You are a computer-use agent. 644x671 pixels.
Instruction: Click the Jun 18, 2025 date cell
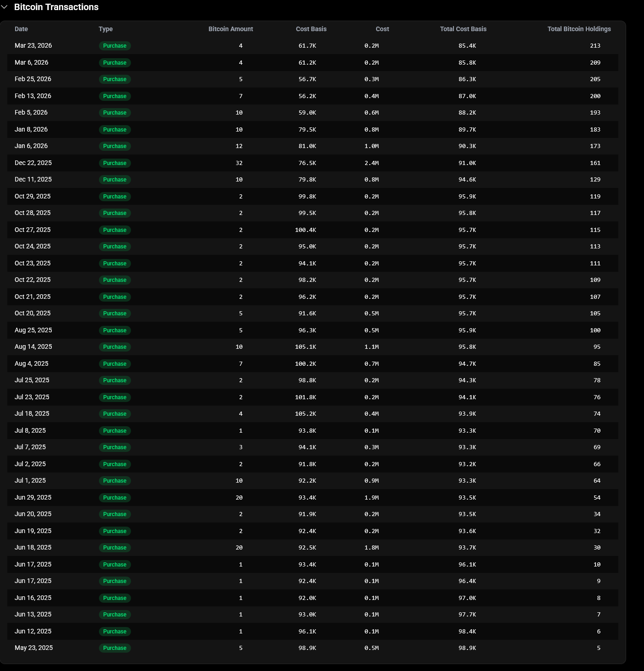pos(33,547)
